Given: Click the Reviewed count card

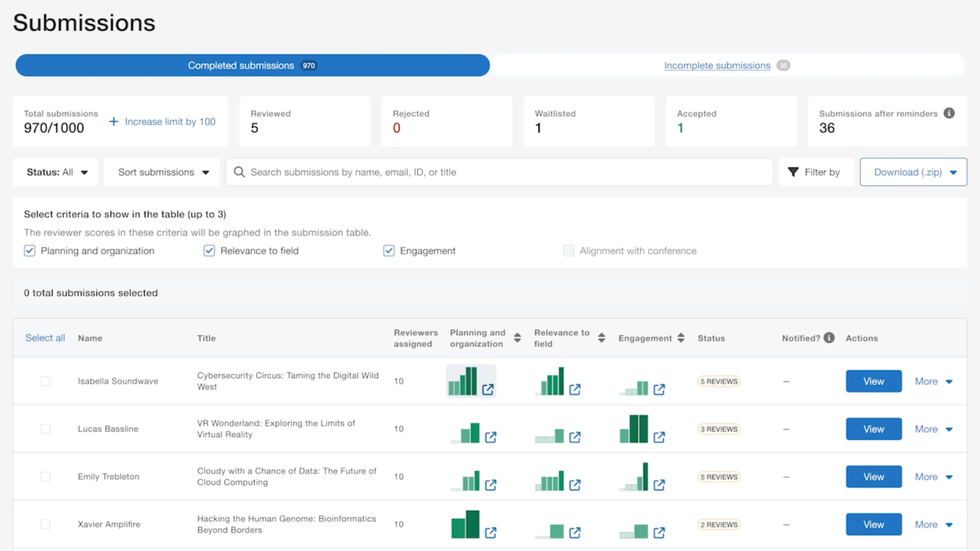Looking at the screenshot, I should point(305,121).
